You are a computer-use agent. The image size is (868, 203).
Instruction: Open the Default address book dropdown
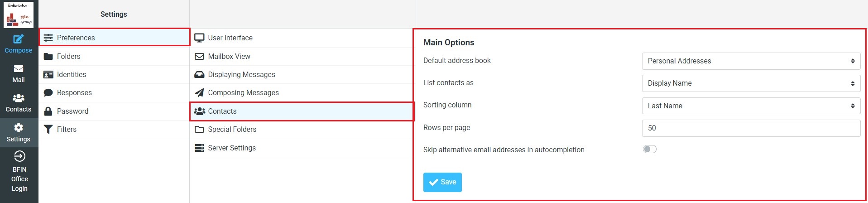751,61
